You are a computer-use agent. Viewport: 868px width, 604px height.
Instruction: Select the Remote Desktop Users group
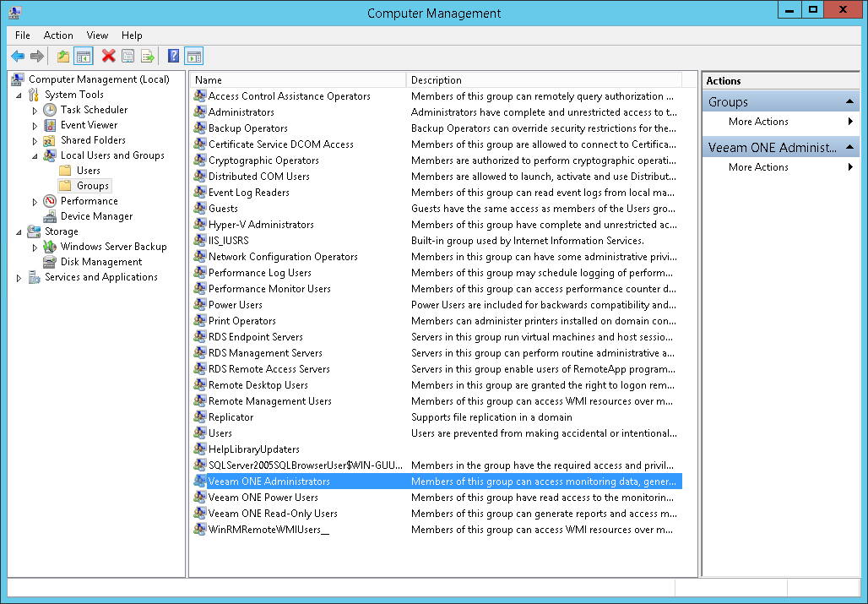[258, 384]
